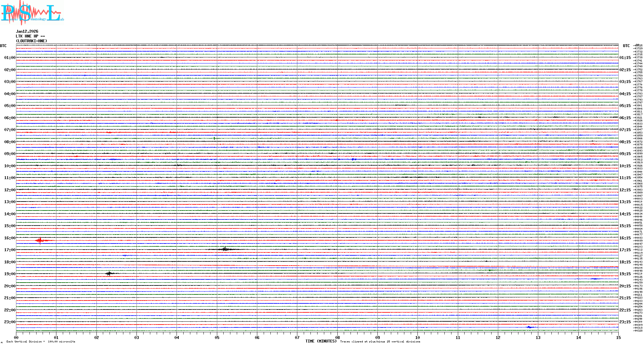Click the black event on the 17:00 trace
Image resolution: width=644 pixels, height=346 pixels.
225,249
